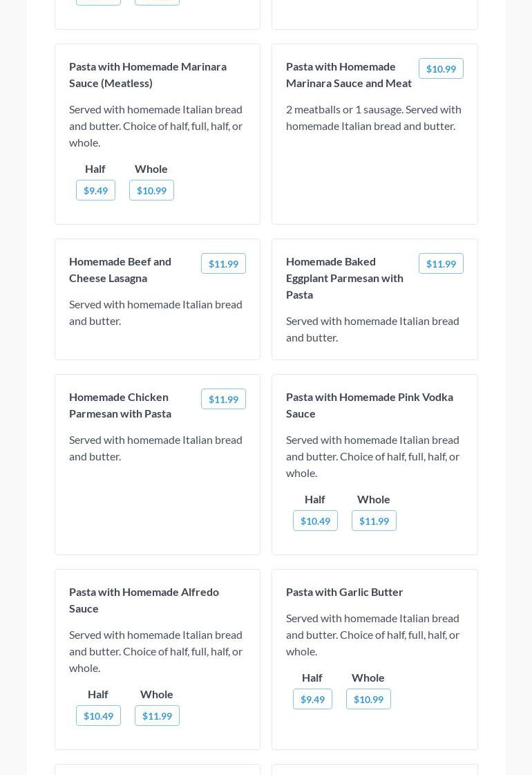Choose Whole $10.99 for Garlic Butter pasta

click(x=368, y=699)
